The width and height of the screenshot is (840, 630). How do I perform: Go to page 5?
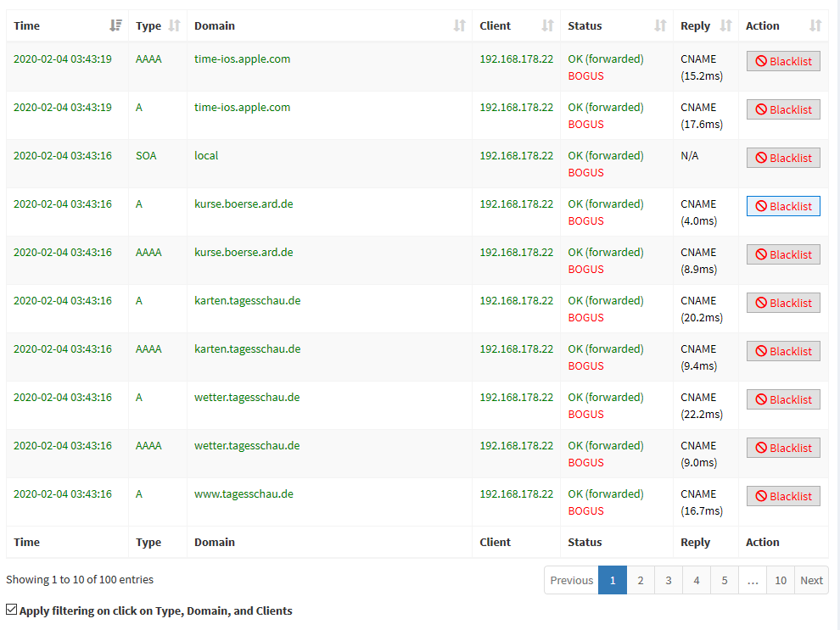click(x=725, y=580)
